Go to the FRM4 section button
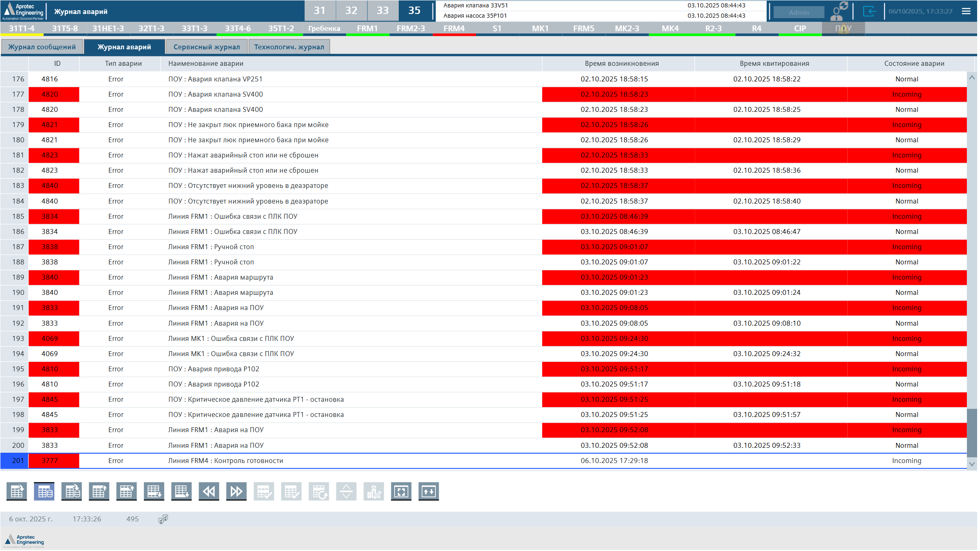The width and height of the screenshot is (980, 551). (x=454, y=28)
